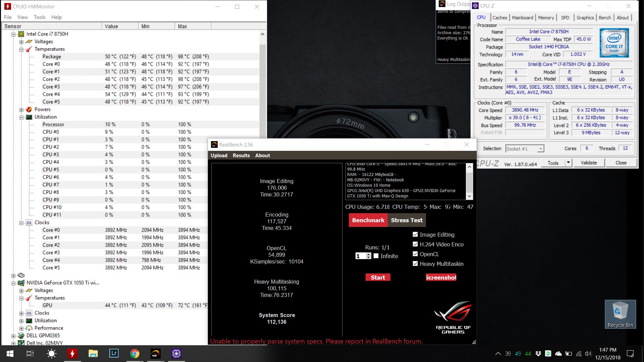Screen dimensions: 644x362
Task: Open HWMonitor View menu
Action: point(22,17)
